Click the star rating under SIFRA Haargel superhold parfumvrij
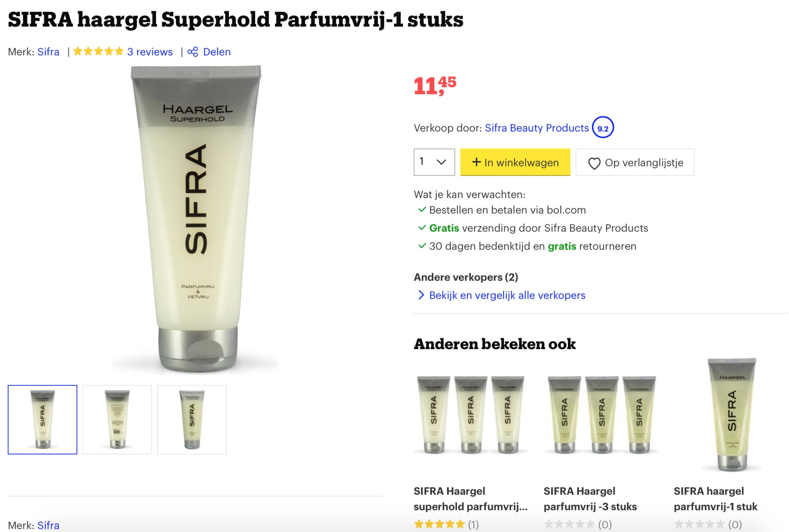The height and width of the screenshot is (532, 789). click(x=439, y=524)
